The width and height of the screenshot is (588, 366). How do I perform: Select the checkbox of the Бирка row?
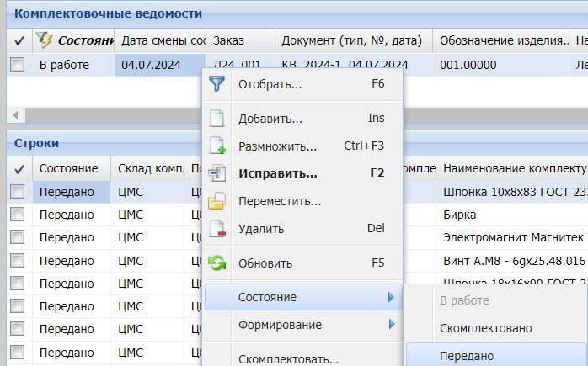coord(17,215)
